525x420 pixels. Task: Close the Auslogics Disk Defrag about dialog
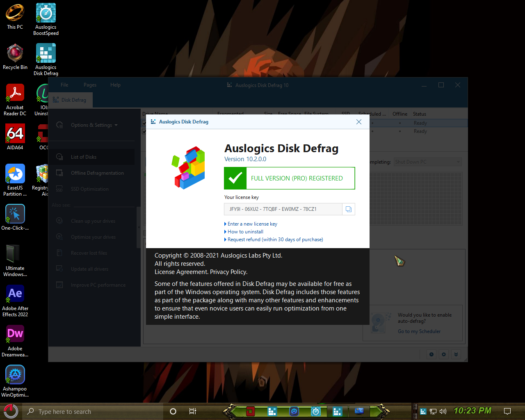pyautogui.click(x=359, y=122)
